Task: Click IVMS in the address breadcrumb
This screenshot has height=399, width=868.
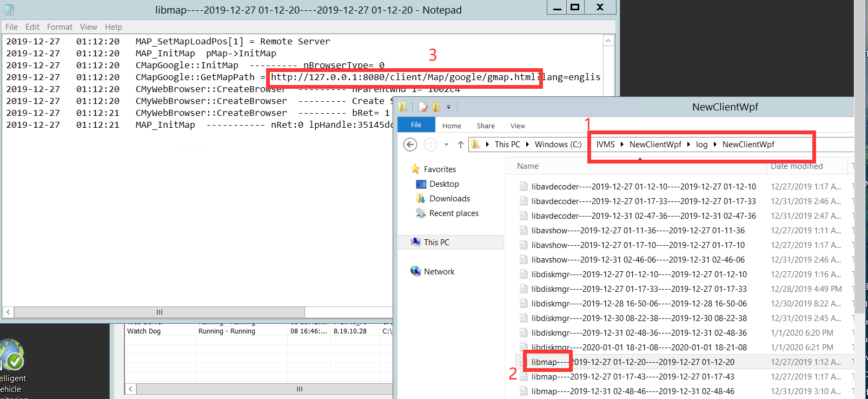Action: click(x=605, y=145)
